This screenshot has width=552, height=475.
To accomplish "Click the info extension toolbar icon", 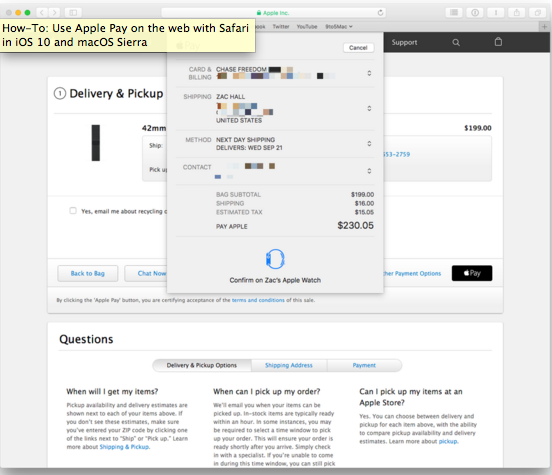I will (475, 13).
